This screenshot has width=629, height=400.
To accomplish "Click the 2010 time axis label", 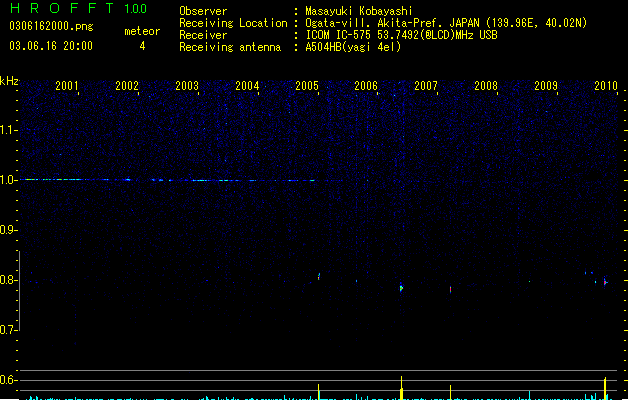I will 606,86.
